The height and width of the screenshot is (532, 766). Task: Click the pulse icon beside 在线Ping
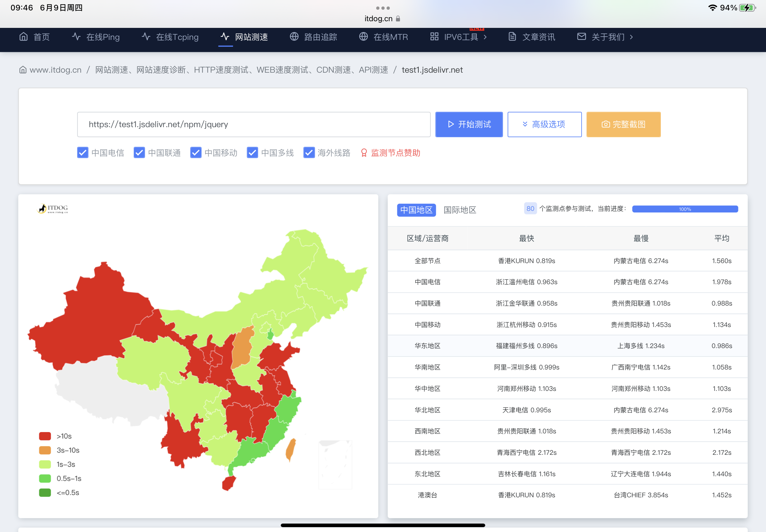pyautogui.click(x=76, y=37)
